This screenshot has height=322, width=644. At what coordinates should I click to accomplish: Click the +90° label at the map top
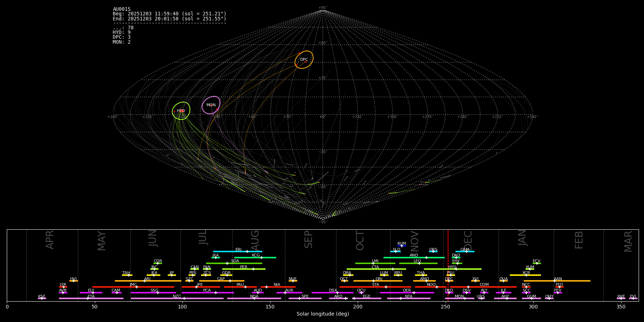[x=322, y=8]
